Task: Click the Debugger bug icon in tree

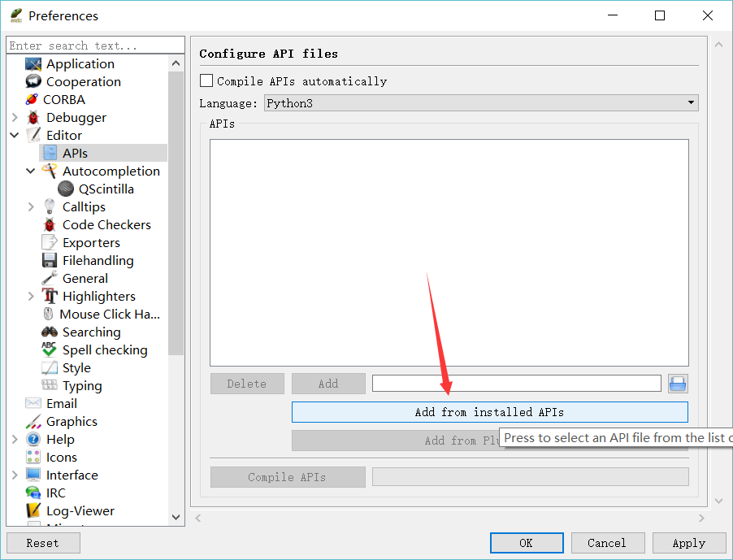Action: [x=33, y=118]
